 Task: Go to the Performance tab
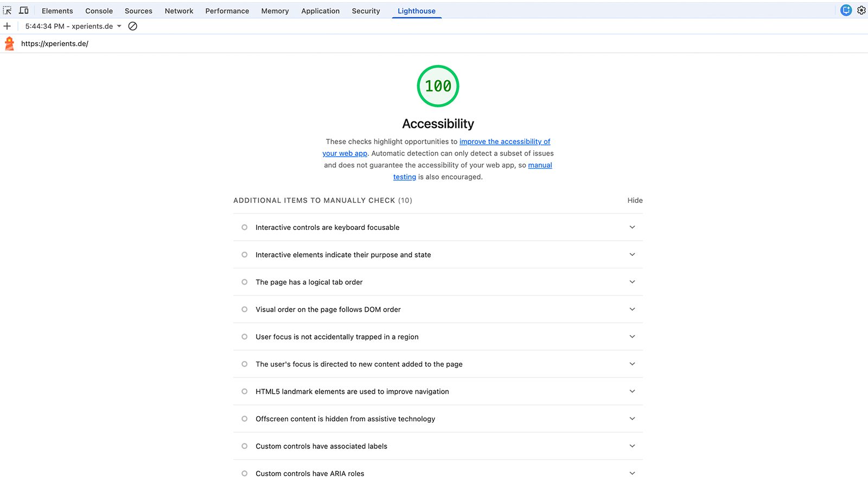227,11
